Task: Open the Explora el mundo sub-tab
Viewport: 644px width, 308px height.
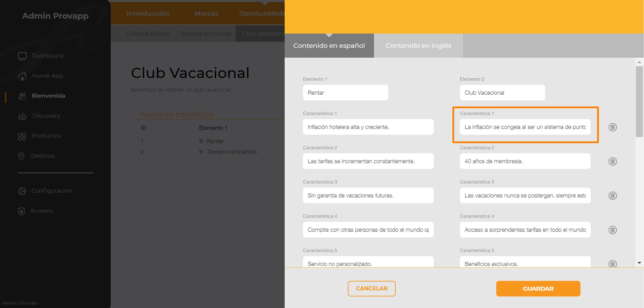Action: (x=207, y=34)
